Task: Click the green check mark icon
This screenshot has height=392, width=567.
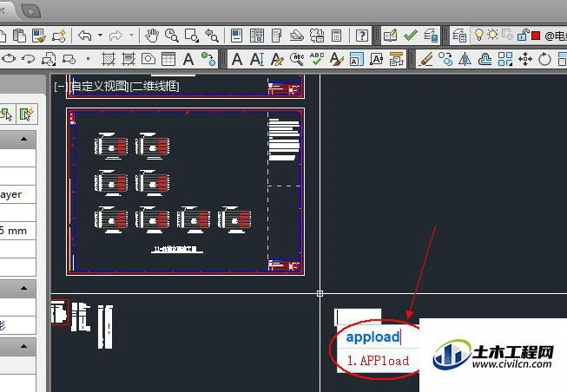Action: (x=411, y=36)
